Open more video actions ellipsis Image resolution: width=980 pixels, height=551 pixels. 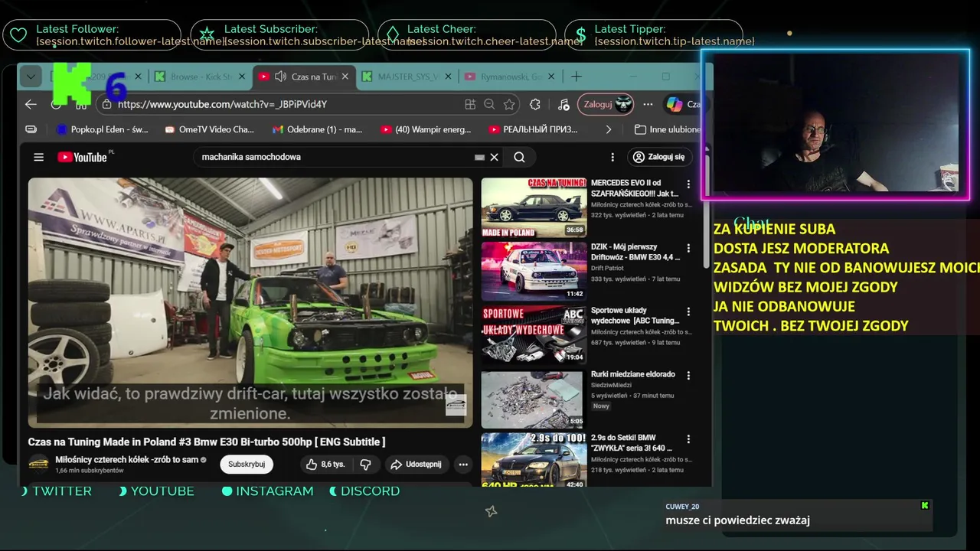[463, 464]
